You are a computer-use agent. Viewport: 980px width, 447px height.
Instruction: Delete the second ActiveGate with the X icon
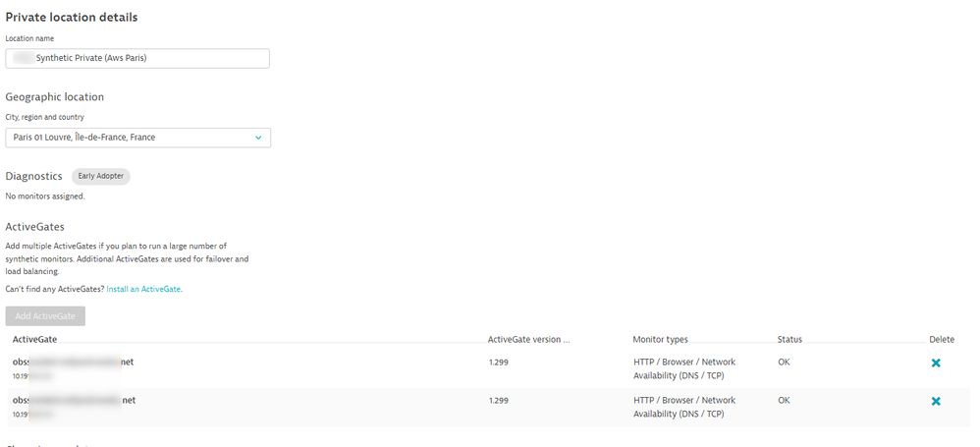pyautogui.click(x=935, y=401)
